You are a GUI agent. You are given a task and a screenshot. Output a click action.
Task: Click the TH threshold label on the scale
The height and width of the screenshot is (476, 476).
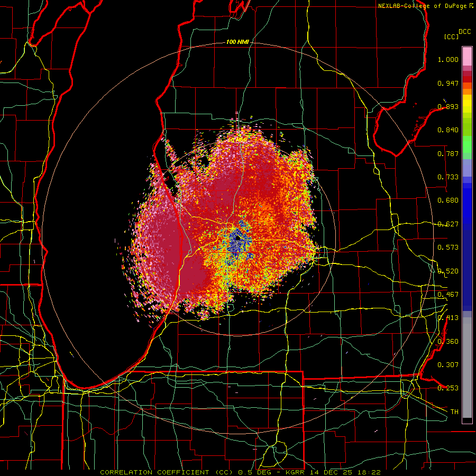[454, 412]
